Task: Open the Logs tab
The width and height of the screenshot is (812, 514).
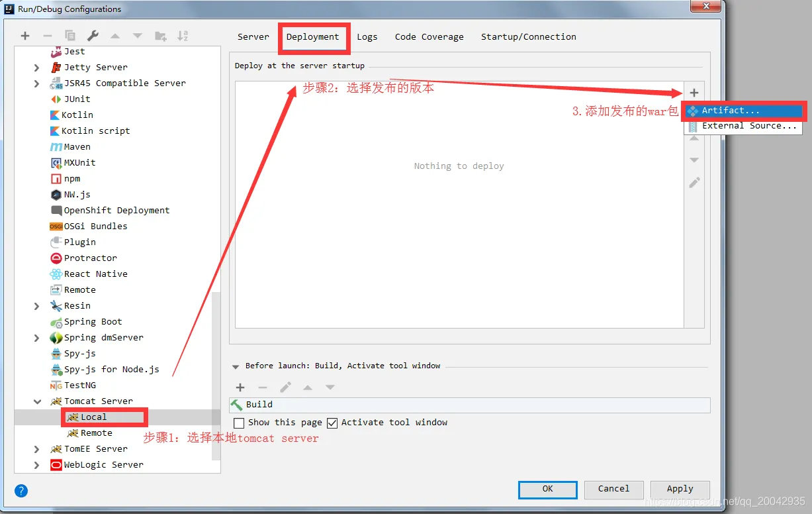Action: click(367, 37)
